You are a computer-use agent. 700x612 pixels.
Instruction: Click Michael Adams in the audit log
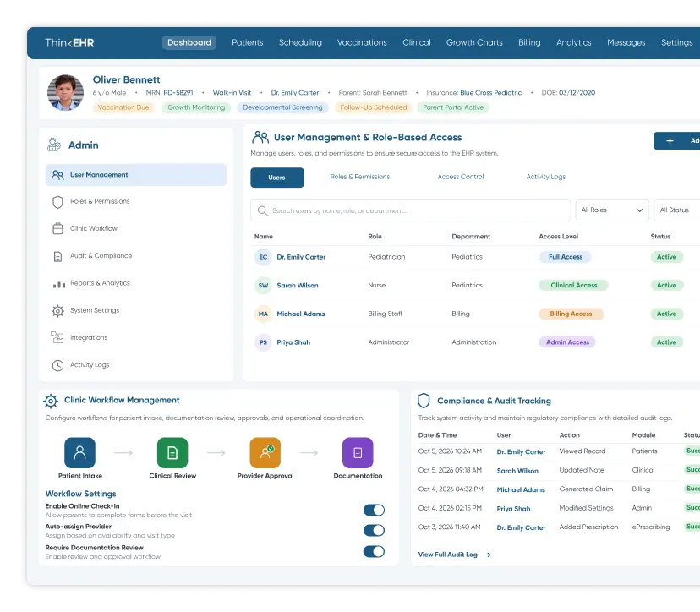pos(521,489)
